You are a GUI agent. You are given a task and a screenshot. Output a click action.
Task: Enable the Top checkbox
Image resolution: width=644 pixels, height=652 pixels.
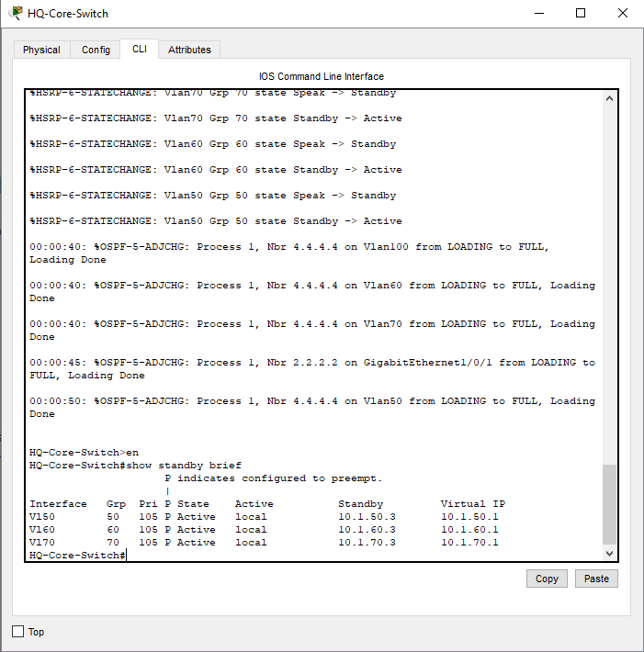point(17,632)
